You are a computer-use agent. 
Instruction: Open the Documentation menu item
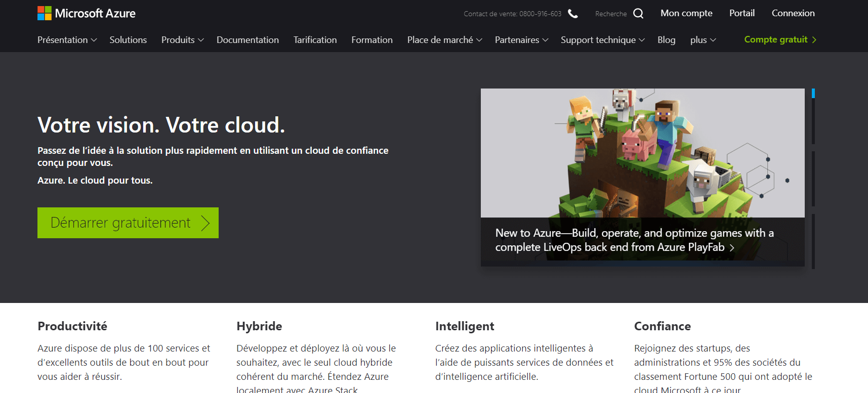tap(247, 40)
